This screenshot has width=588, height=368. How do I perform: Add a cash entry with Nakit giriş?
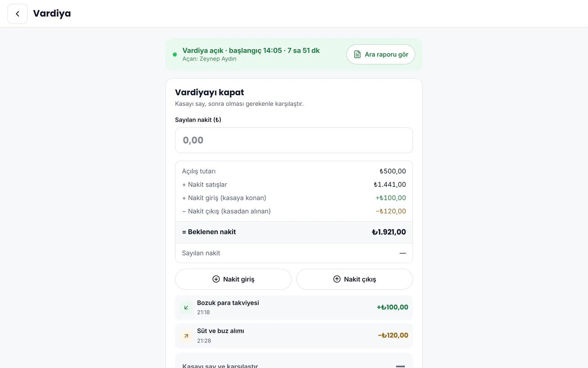click(x=233, y=279)
